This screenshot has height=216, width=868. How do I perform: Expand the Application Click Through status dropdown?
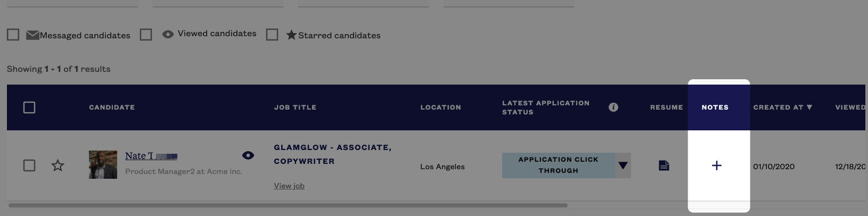623,165
